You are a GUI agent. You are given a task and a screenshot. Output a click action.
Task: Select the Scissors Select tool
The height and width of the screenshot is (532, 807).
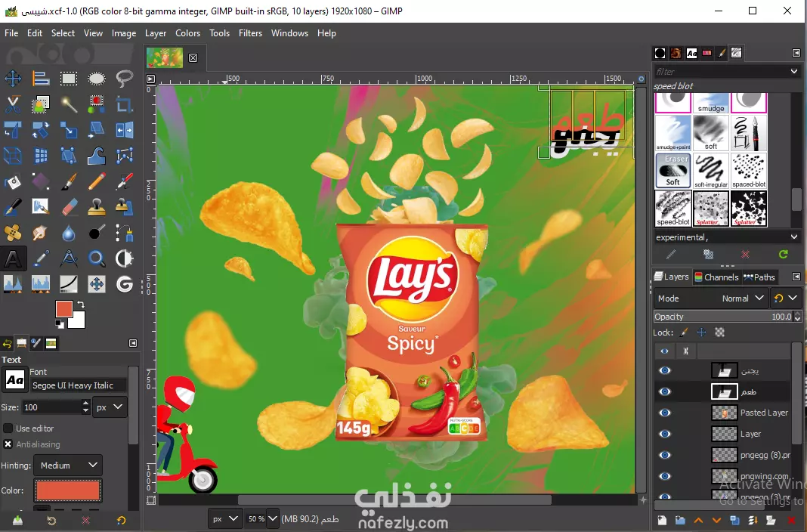[13, 104]
